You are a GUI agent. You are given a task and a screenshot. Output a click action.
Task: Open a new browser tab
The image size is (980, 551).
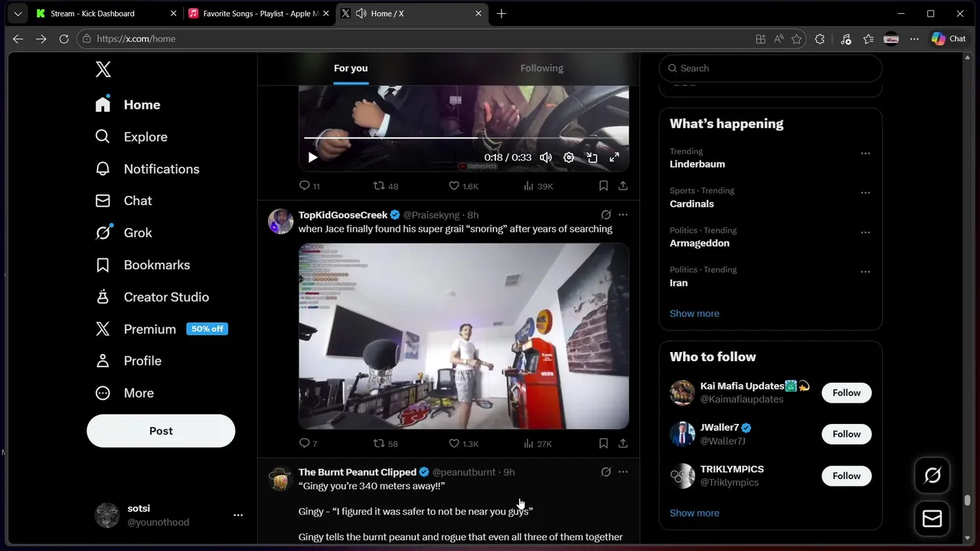click(501, 14)
